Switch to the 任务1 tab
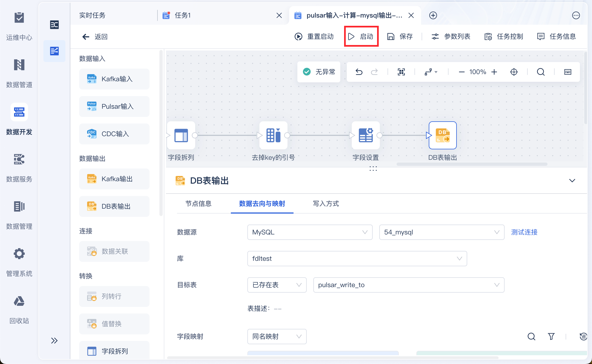This screenshot has height=364, width=592. (x=182, y=15)
